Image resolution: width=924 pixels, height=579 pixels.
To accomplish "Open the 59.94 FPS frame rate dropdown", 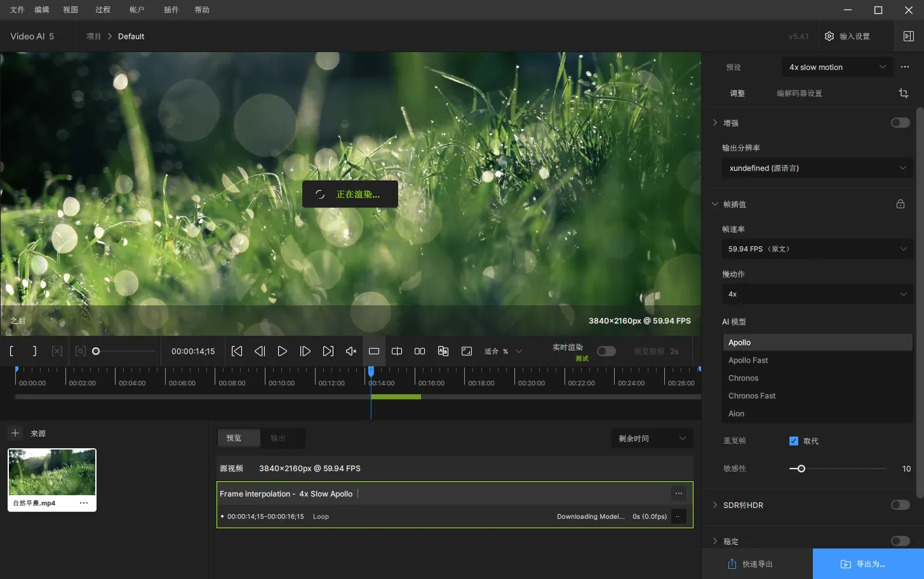I will click(x=817, y=249).
